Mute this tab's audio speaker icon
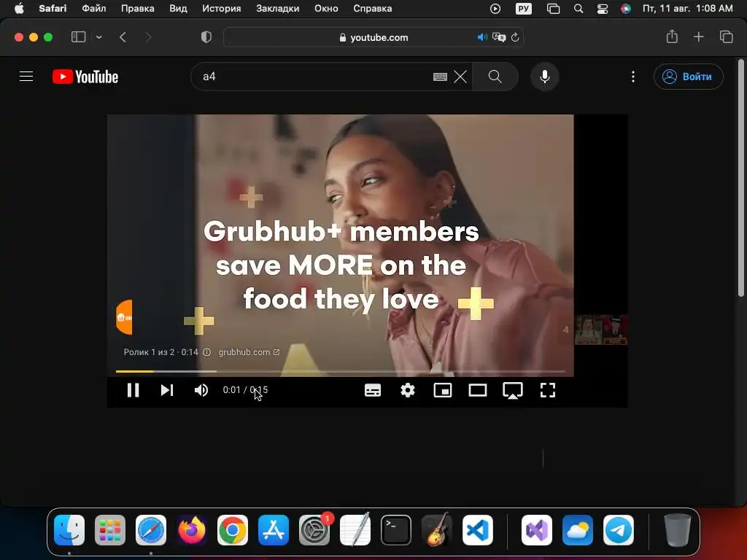Image resolution: width=747 pixels, height=560 pixels. coord(482,37)
